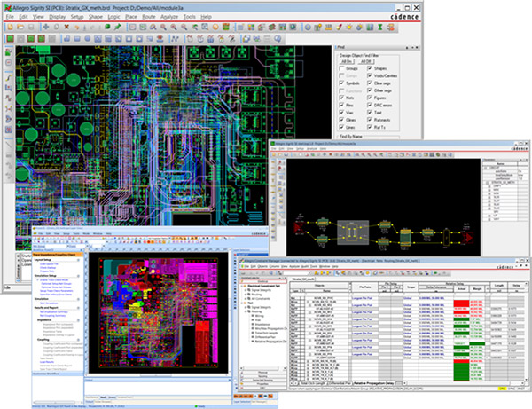This screenshot has height=409, width=532.
Task: Toggle the Ratsnests checkbox in Find filter
Action: pos(370,120)
